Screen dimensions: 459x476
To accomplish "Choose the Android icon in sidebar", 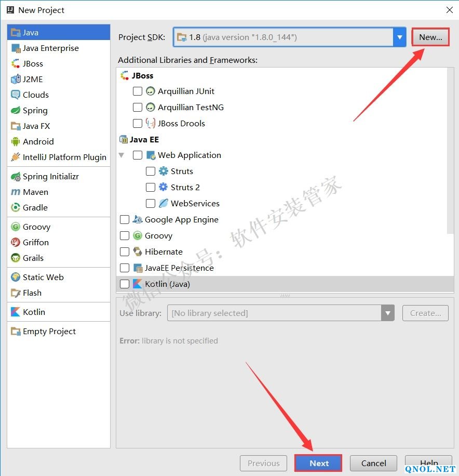I will tap(15, 141).
